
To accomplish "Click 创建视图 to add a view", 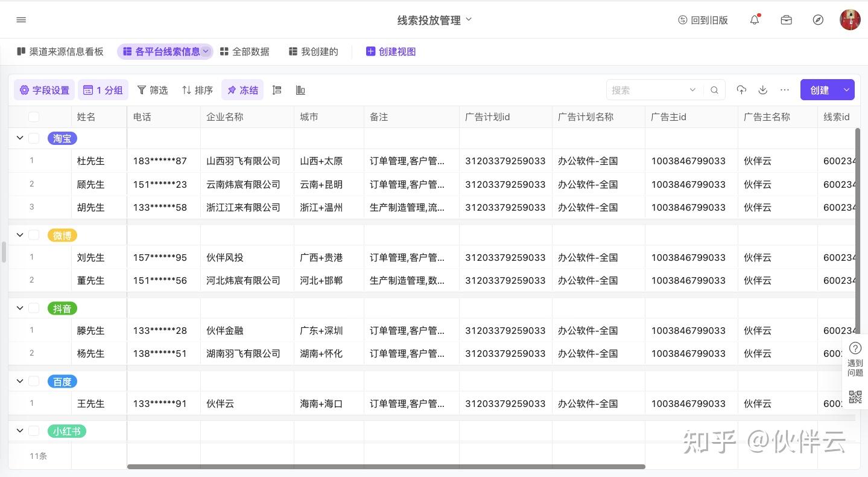I will click(391, 51).
